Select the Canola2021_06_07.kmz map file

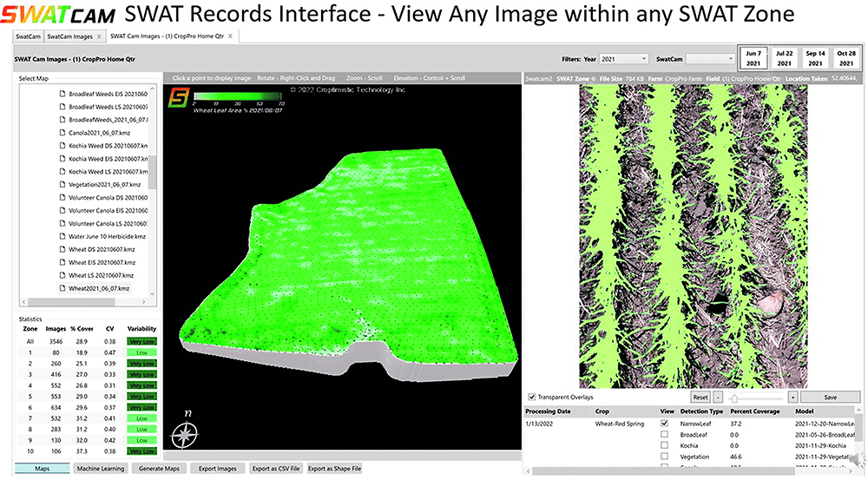click(x=99, y=133)
